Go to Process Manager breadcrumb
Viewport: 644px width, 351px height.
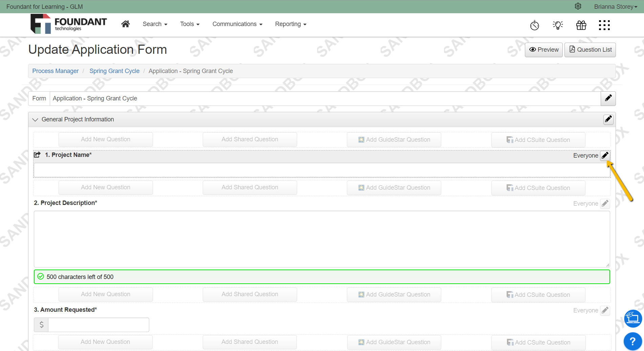tap(55, 71)
